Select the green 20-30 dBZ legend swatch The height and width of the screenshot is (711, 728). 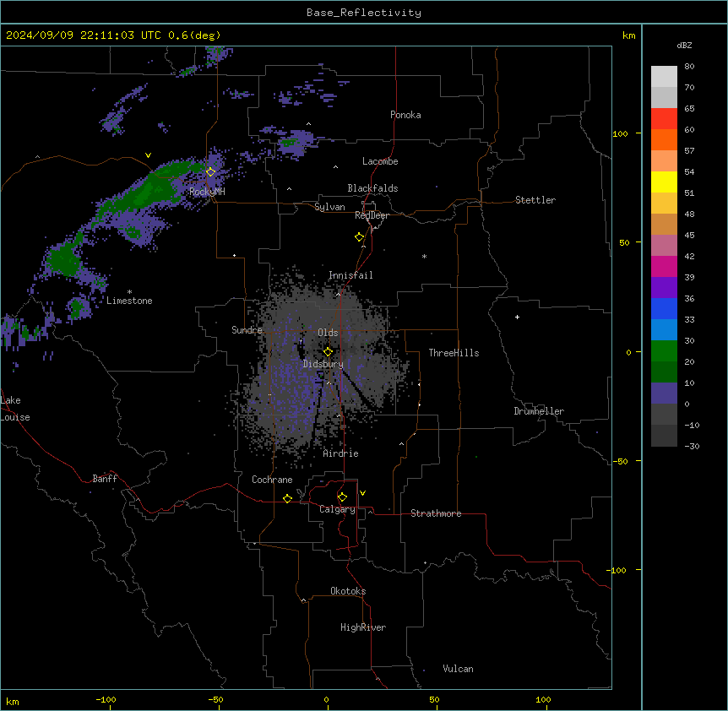point(664,351)
